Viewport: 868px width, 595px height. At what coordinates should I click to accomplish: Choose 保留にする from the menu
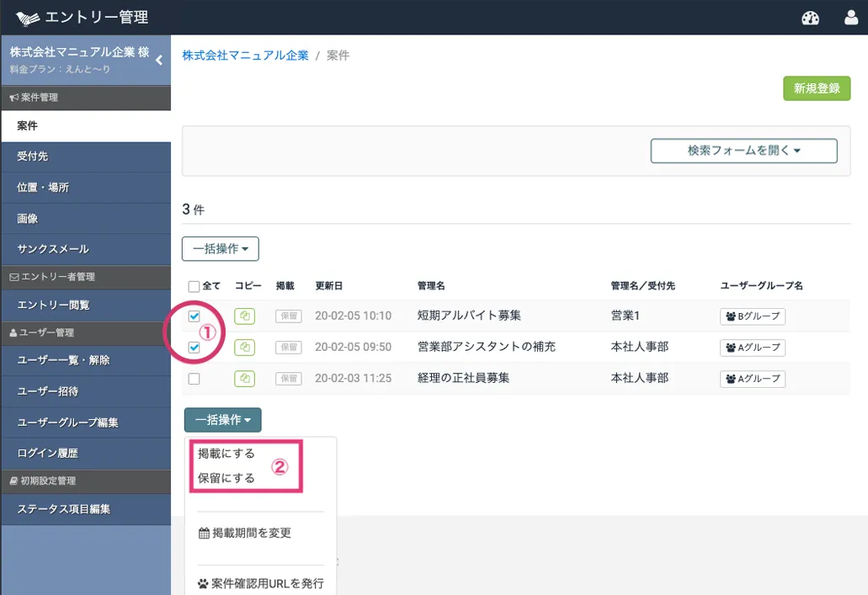(226, 478)
